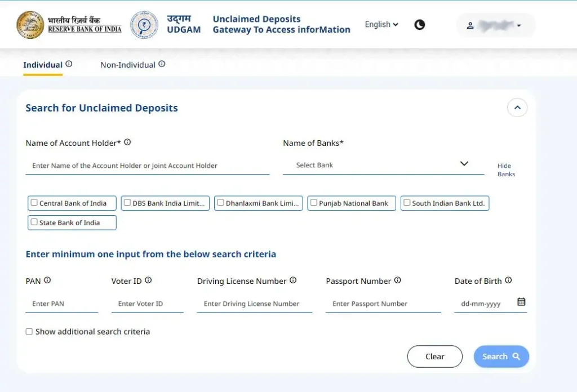577x392 pixels.
Task: Click 'Unclaimed Deposits Gateway To Access inforMation' text
Action: (281, 24)
